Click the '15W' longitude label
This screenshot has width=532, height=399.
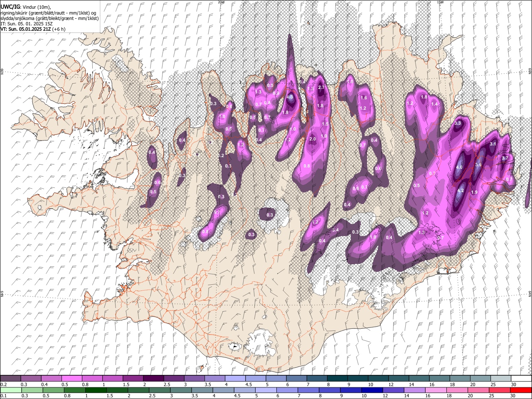(440, 2)
